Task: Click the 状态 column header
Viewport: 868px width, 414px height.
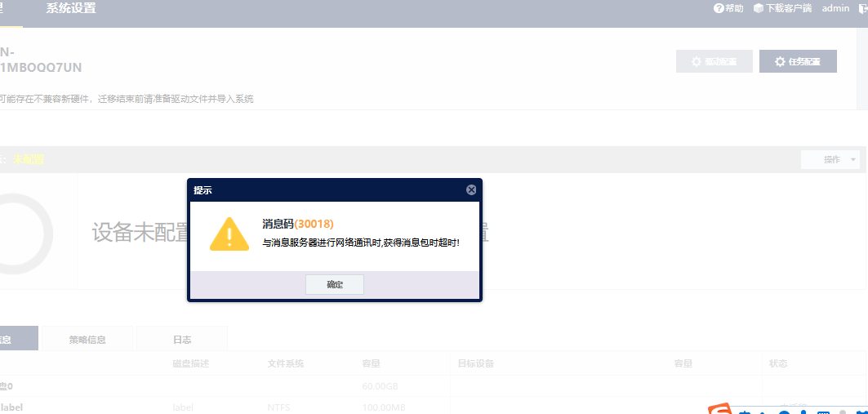Action: pos(778,363)
